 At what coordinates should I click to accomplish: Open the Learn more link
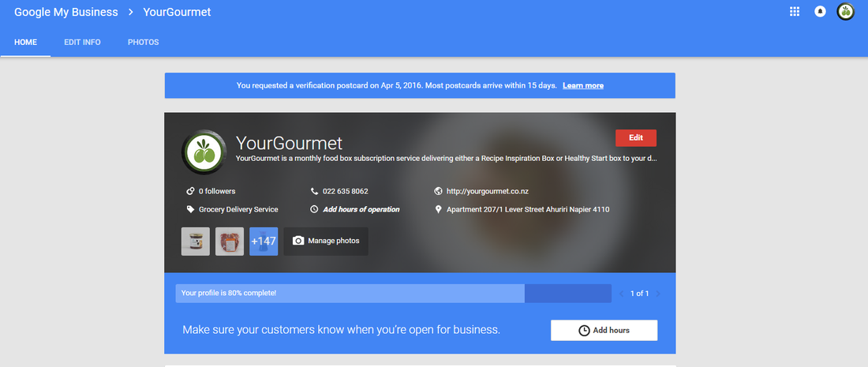[583, 86]
